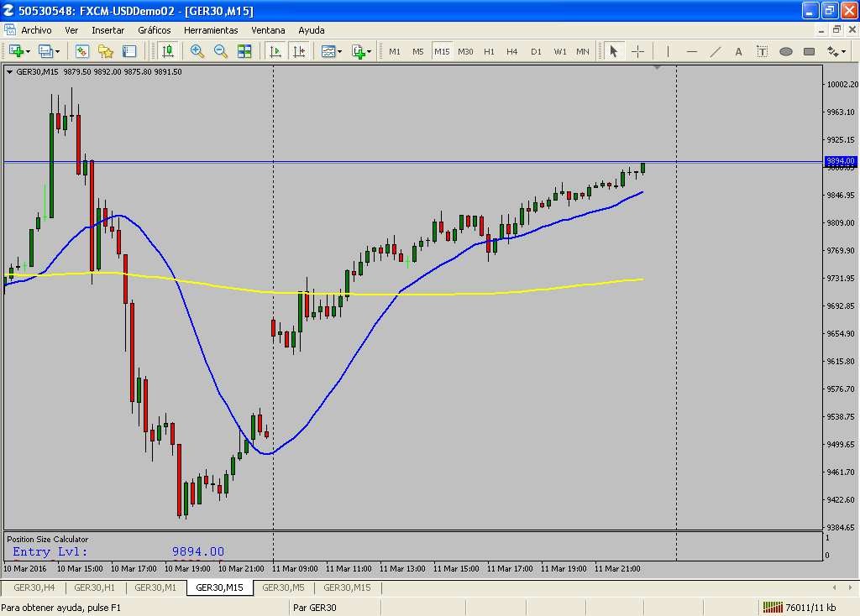
Task: Expand the new chart dropdown arrow
Action: point(29,52)
